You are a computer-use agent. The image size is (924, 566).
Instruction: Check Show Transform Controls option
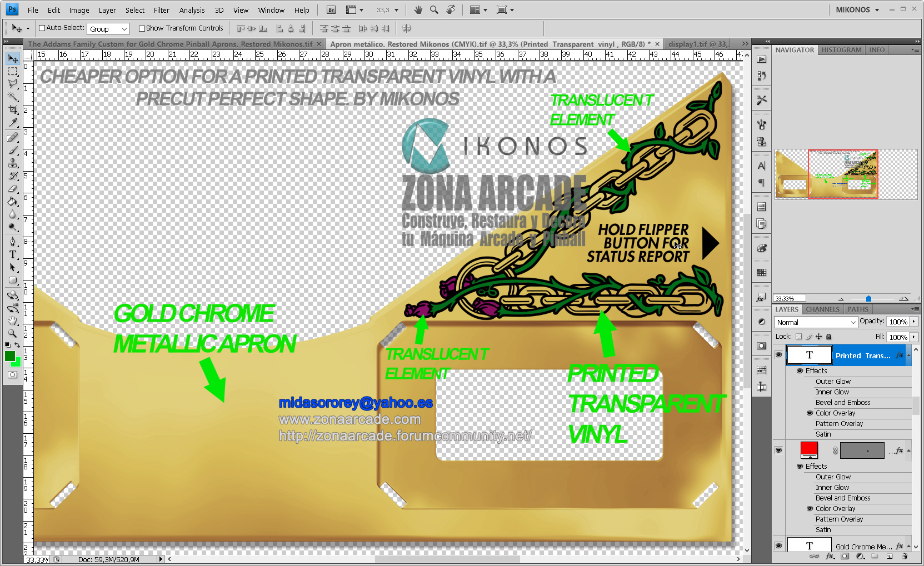coord(142,28)
